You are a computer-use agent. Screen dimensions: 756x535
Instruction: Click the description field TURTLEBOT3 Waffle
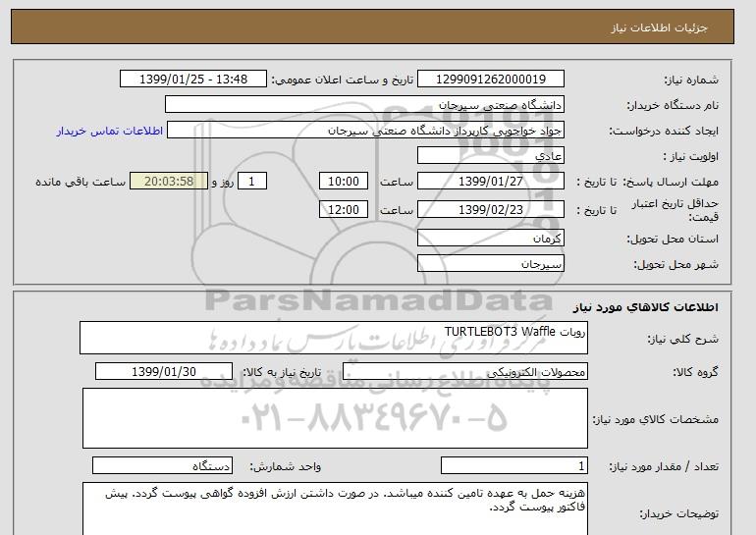(334, 338)
